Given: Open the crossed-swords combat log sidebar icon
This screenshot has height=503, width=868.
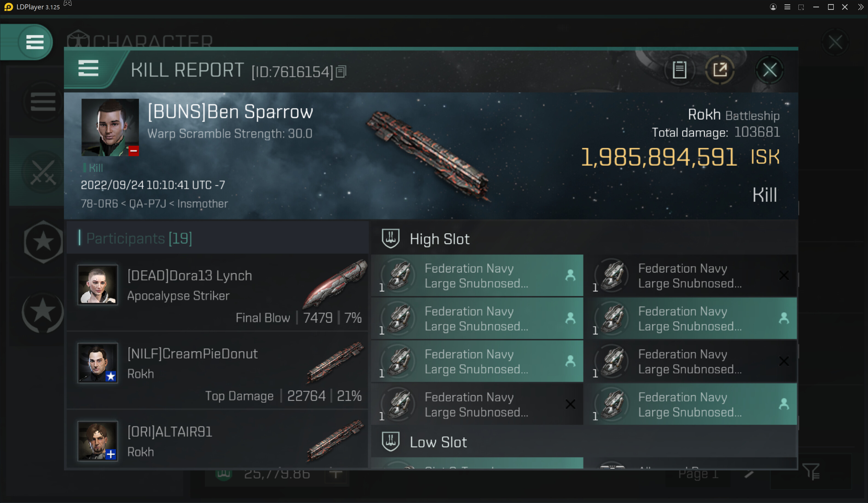Looking at the screenshot, I should coord(43,172).
